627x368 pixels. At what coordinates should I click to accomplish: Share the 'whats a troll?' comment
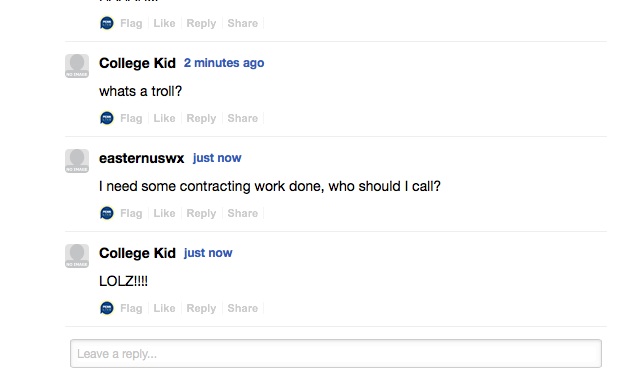tap(243, 118)
